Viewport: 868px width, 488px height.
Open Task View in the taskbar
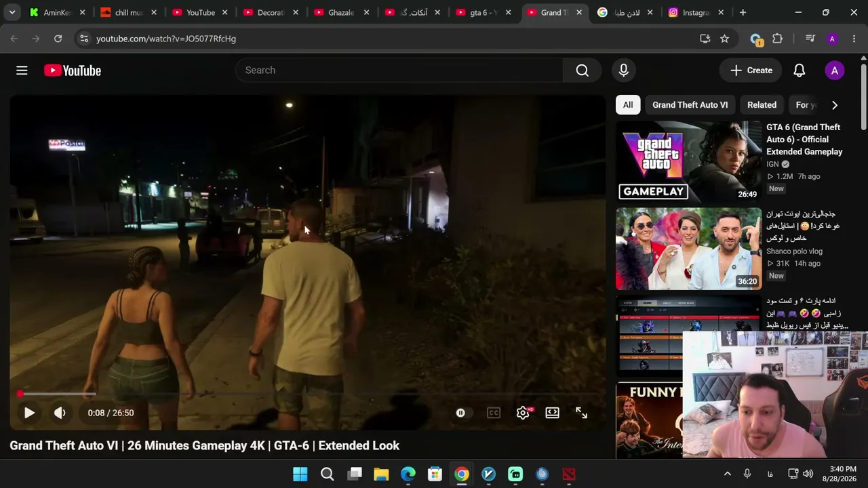coord(354,474)
